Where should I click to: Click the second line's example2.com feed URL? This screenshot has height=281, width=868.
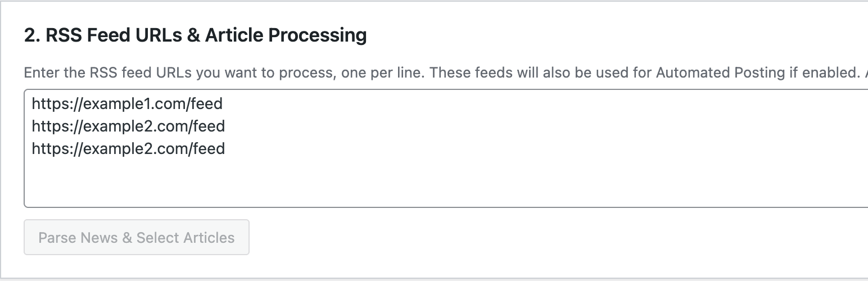[x=128, y=126]
